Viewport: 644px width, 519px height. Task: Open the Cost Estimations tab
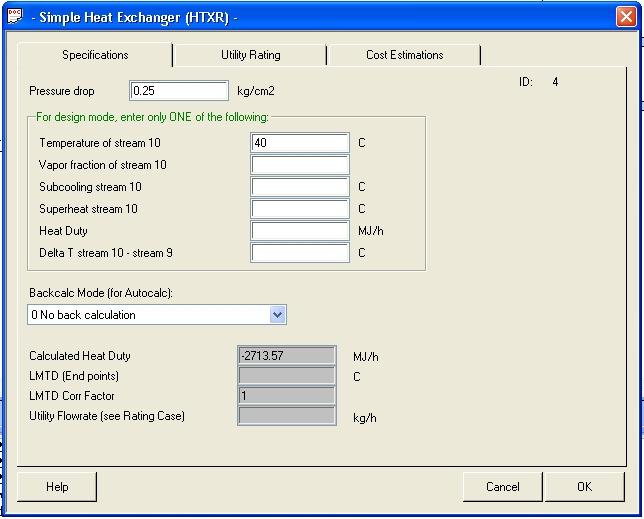[405, 55]
